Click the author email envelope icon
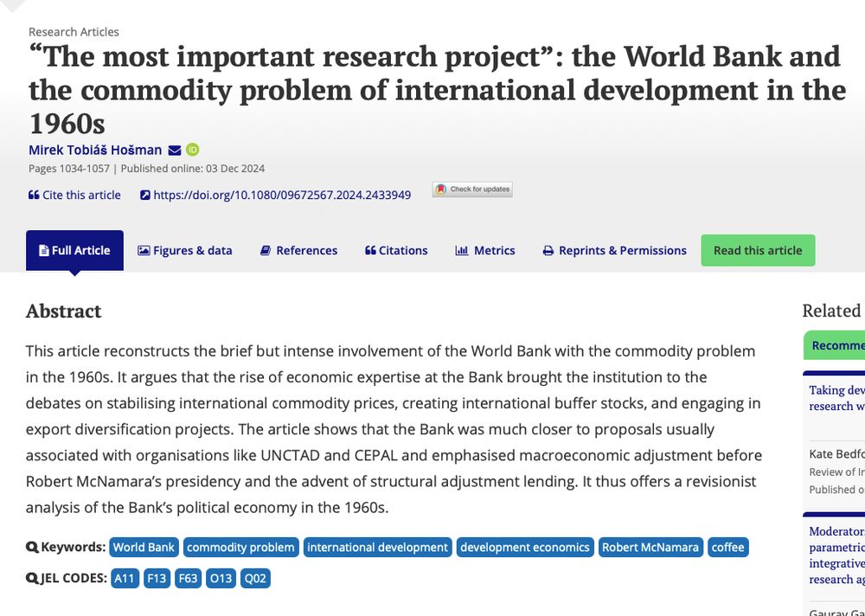Viewport: 865px width, 616px height. pos(175,151)
